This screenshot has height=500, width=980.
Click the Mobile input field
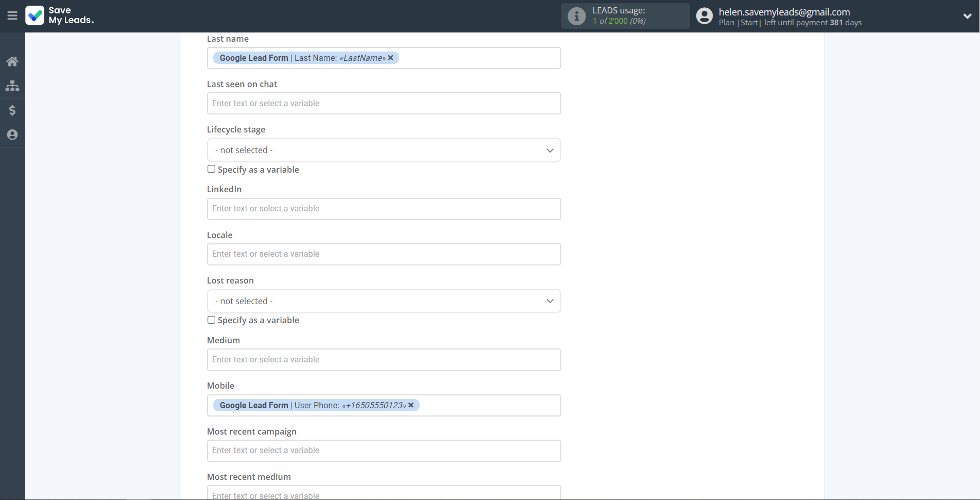(x=384, y=405)
